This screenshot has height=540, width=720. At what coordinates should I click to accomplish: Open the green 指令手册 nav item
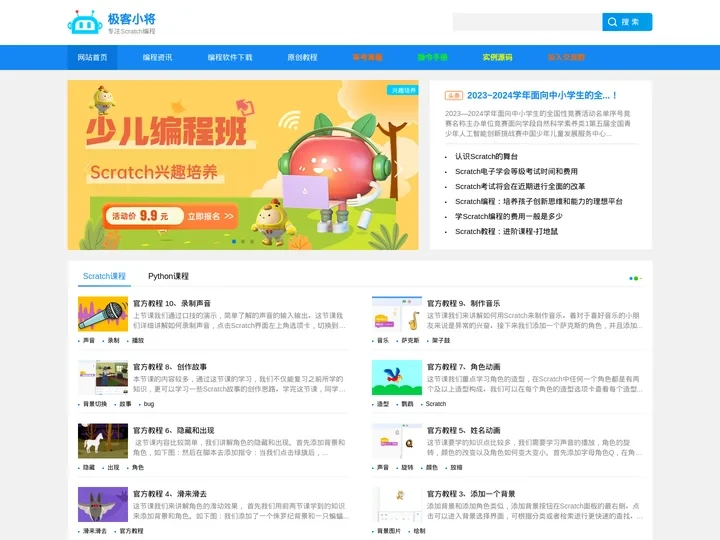pyautogui.click(x=433, y=57)
